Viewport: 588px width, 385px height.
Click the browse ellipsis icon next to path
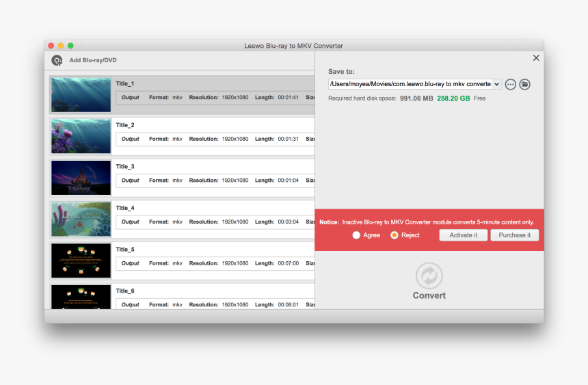[x=510, y=84]
